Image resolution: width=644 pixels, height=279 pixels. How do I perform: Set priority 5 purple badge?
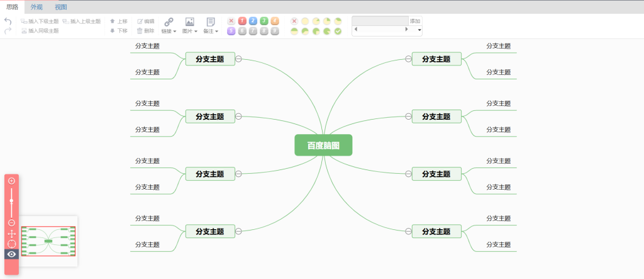point(231,31)
